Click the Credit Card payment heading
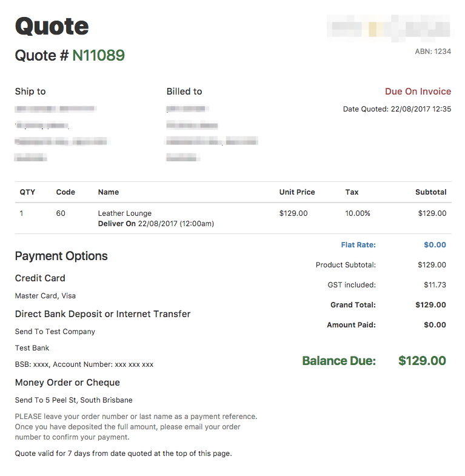 (x=40, y=278)
